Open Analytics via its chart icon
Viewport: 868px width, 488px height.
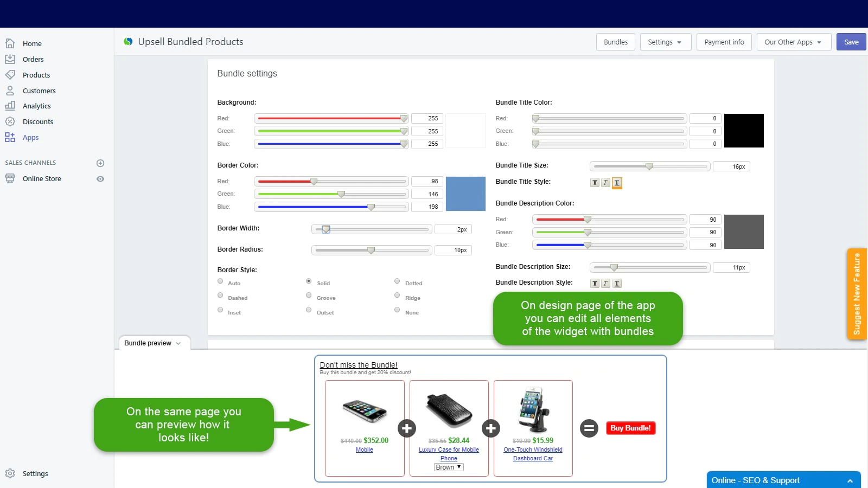[x=10, y=106]
